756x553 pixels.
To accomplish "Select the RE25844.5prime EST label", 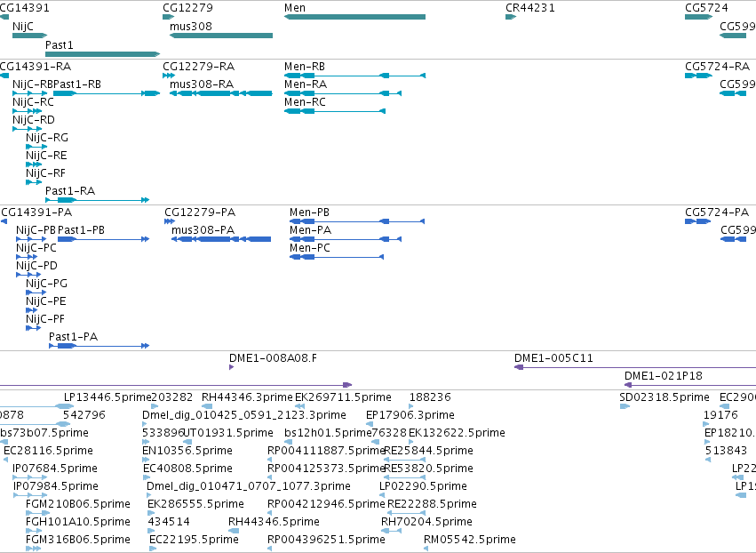I will 428,451.
